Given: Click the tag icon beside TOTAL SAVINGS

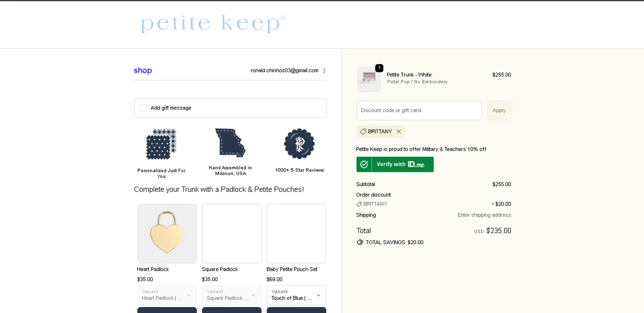Looking at the screenshot, I should point(360,242).
